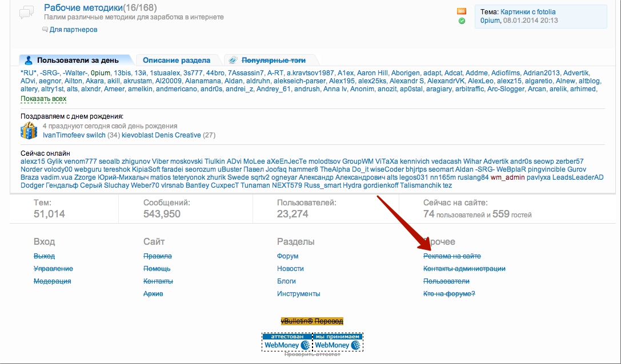Click 'Реклама на сайте' footer link

pos(452,256)
